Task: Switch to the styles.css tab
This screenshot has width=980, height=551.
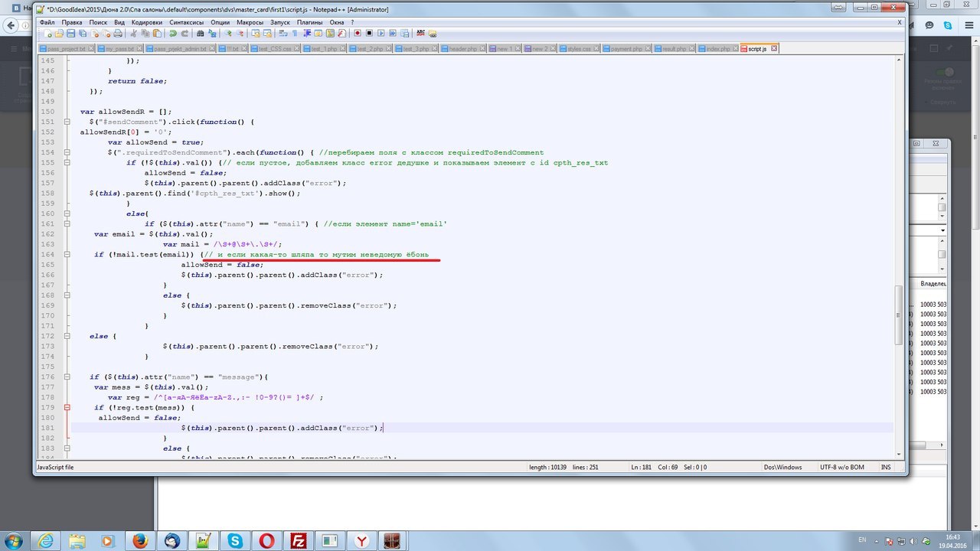Action: (578, 48)
